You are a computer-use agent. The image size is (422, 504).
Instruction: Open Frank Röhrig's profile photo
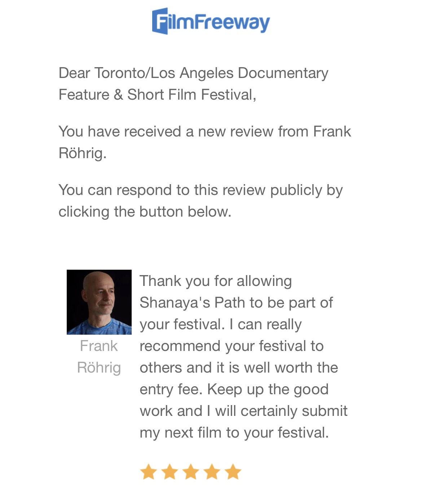pos(99,302)
